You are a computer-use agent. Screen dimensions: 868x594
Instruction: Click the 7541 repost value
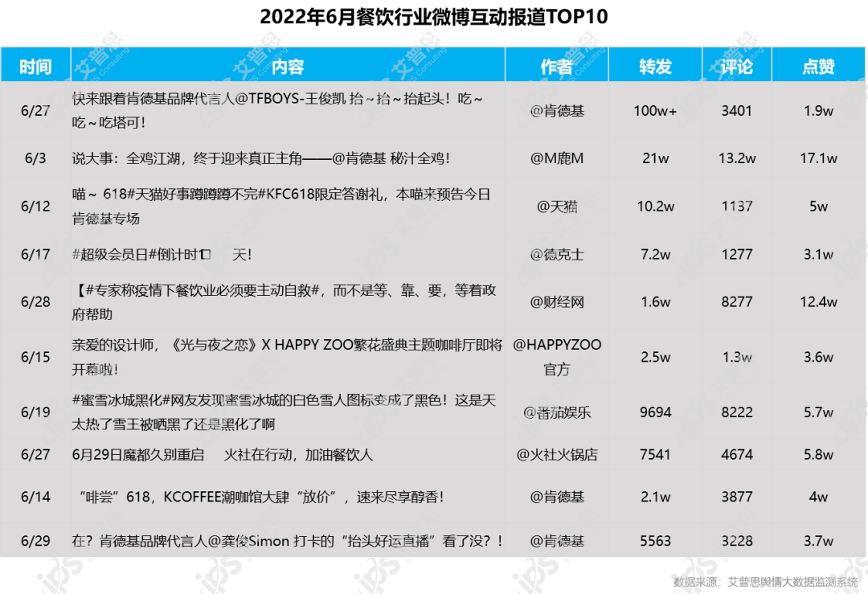(x=656, y=455)
